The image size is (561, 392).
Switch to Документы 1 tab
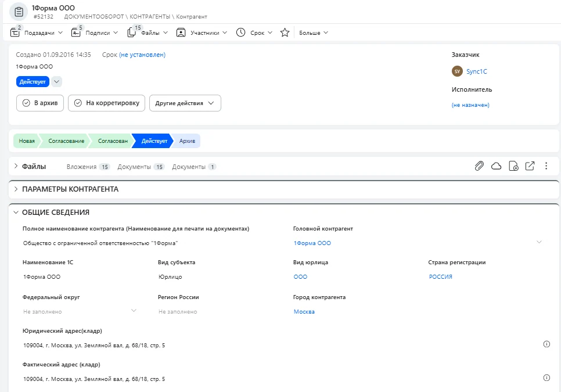tap(195, 167)
